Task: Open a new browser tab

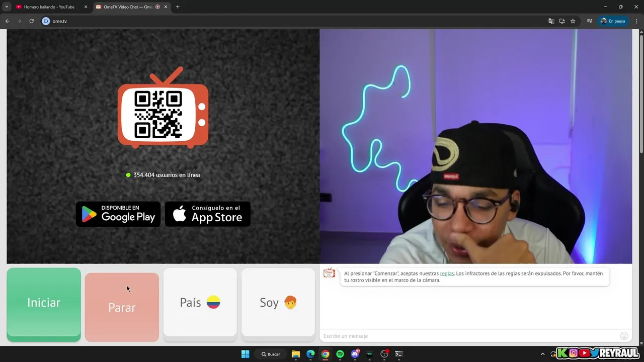Action: tap(178, 7)
